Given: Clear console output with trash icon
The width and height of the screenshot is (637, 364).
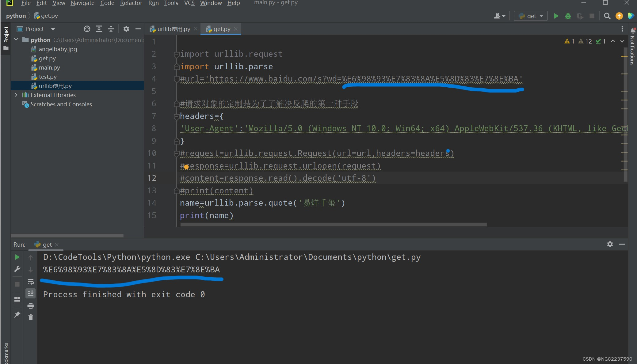Looking at the screenshot, I should point(31,318).
